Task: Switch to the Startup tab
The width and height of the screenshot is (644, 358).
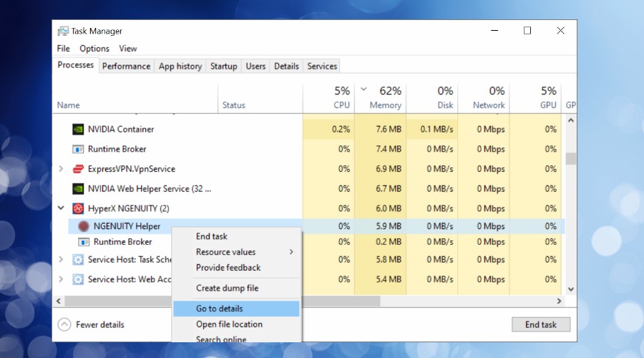Action: (224, 66)
